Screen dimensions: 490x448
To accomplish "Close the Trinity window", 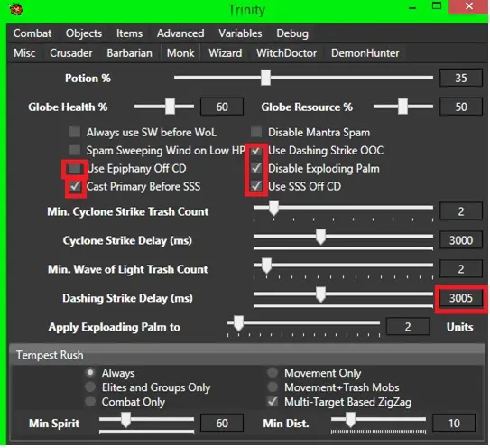I will 468,6.
